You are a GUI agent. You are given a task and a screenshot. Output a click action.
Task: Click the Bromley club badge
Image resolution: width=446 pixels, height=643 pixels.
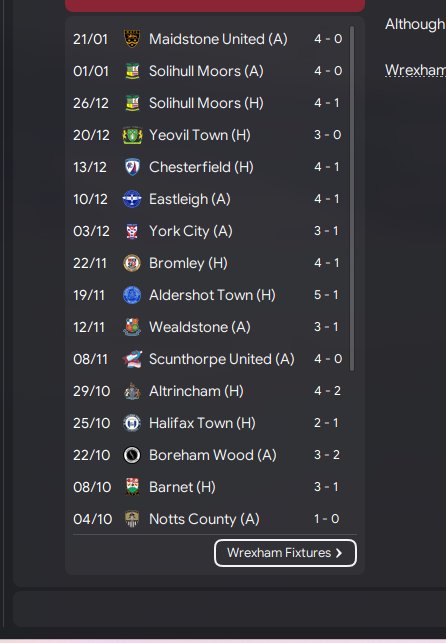(x=132, y=263)
